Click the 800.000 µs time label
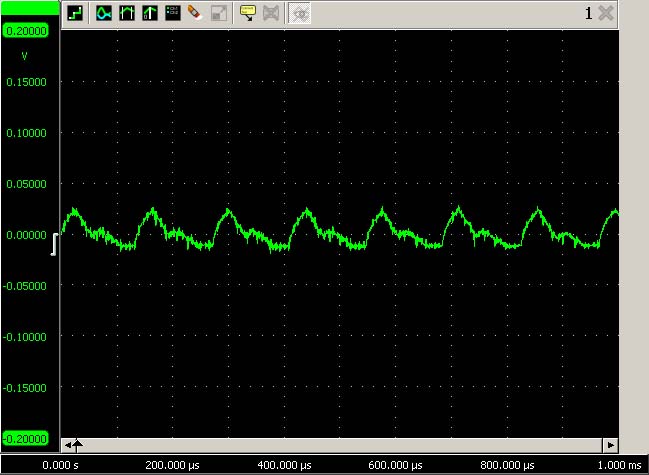Image resolution: width=649 pixels, height=475 pixels. point(507,465)
